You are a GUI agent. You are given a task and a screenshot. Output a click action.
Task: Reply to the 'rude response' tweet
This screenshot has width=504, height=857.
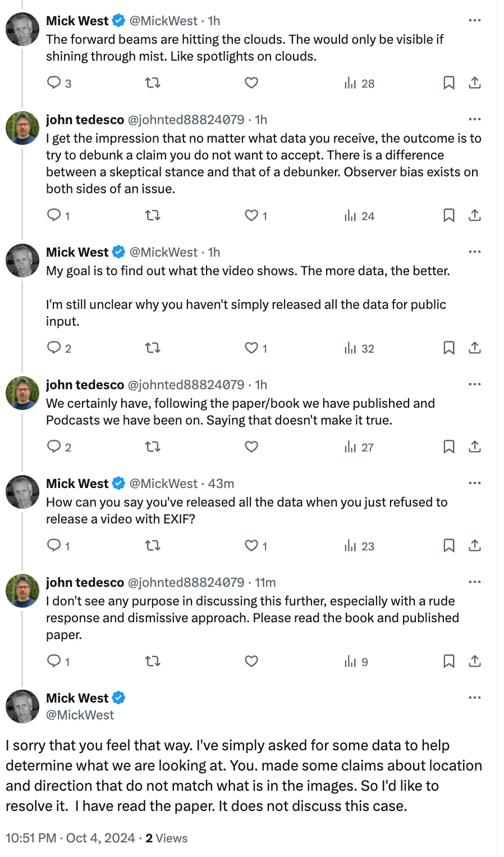(54, 662)
